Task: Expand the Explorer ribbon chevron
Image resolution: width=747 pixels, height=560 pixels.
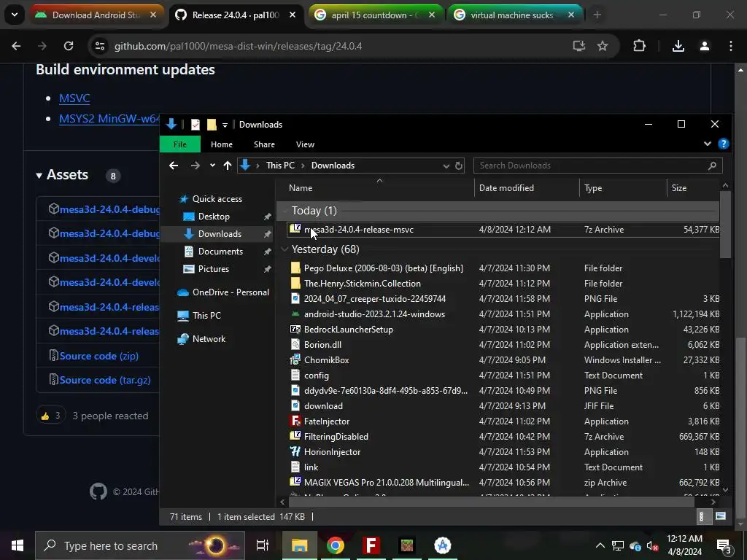Action: point(708,144)
